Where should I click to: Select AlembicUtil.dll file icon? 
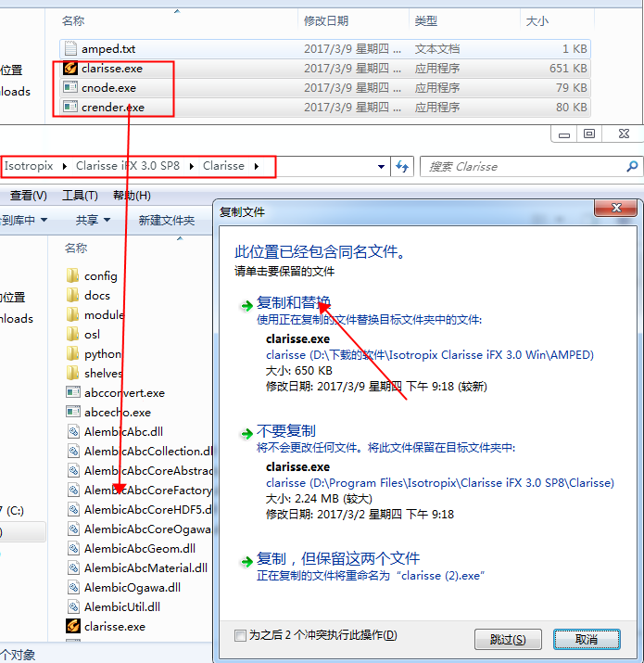tap(73, 606)
